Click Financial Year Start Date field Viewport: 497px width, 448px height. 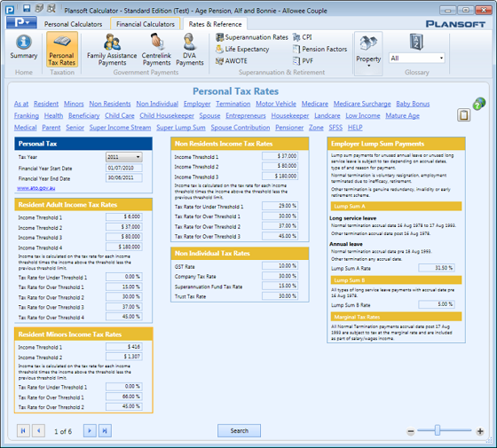tap(124, 168)
